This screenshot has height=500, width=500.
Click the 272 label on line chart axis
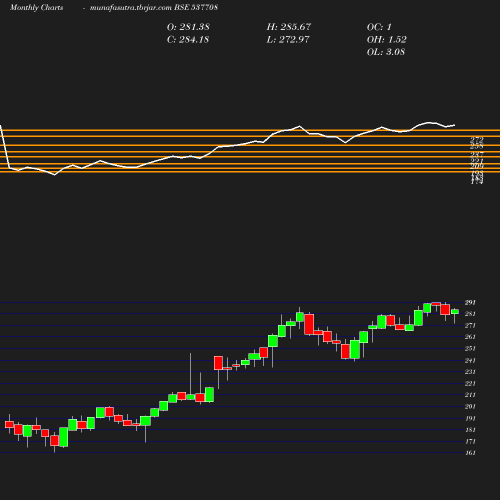[477, 139]
